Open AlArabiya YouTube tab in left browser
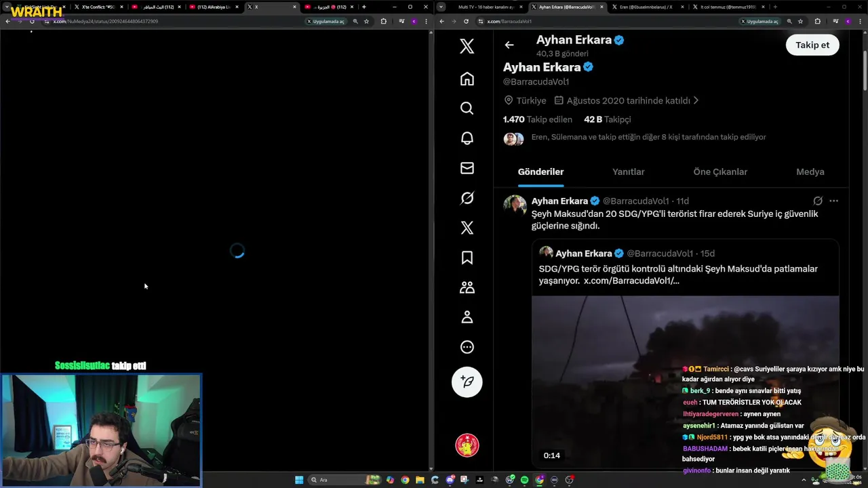 [214, 7]
